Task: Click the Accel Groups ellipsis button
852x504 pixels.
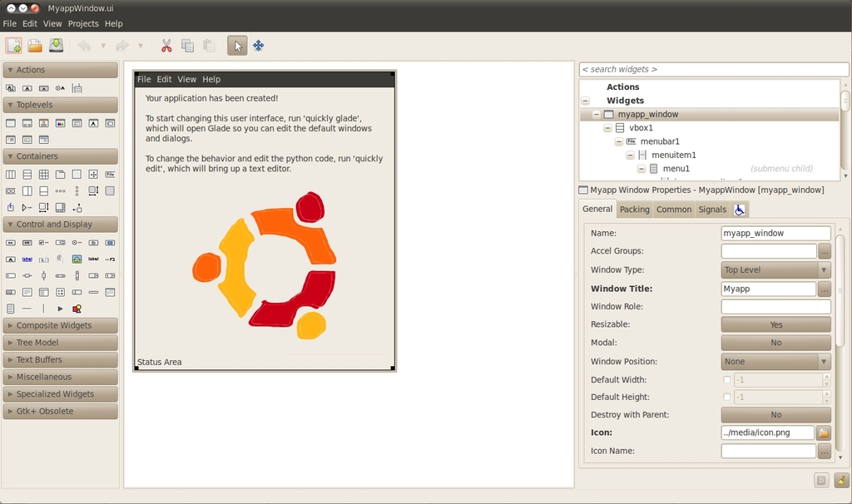Action: [825, 251]
